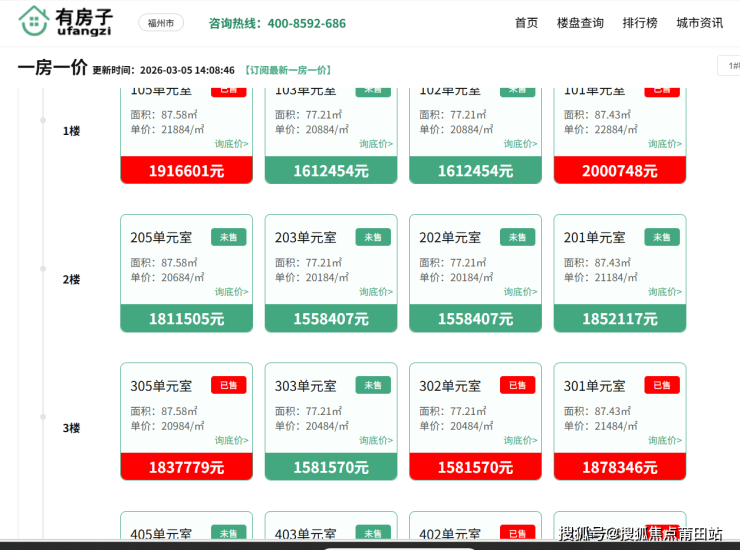Click the 未售 badge on 201单元室

(x=661, y=237)
